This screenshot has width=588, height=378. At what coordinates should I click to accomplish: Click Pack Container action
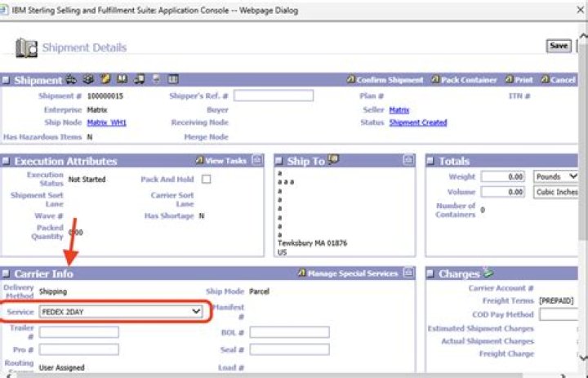pyautogui.click(x=464, y=80)
